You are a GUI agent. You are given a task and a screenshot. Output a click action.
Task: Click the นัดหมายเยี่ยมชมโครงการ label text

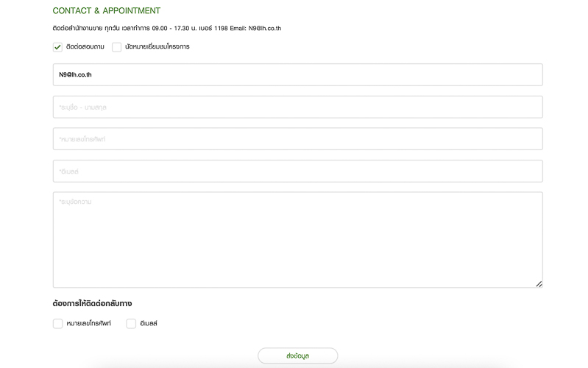click(157, 46)
